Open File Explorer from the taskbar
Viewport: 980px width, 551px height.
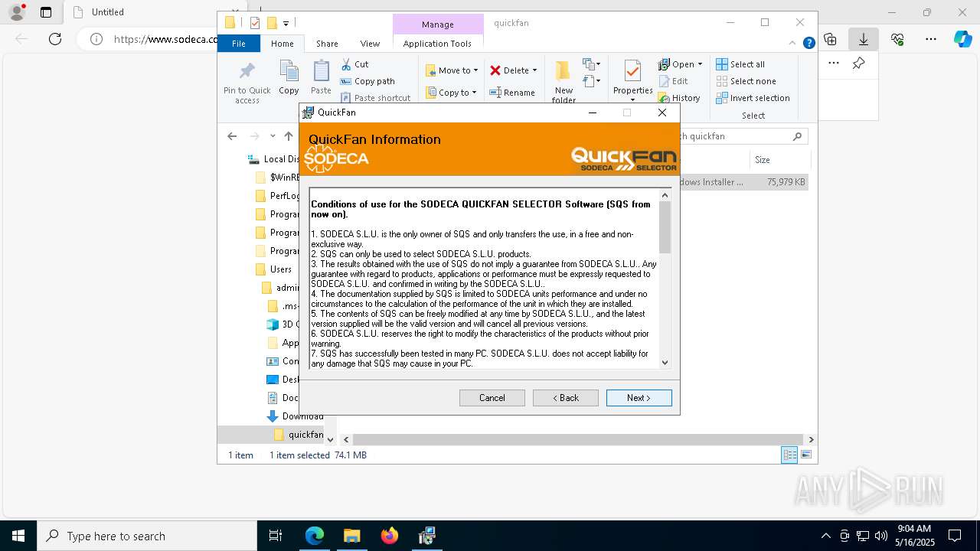[x=352, y=536]
